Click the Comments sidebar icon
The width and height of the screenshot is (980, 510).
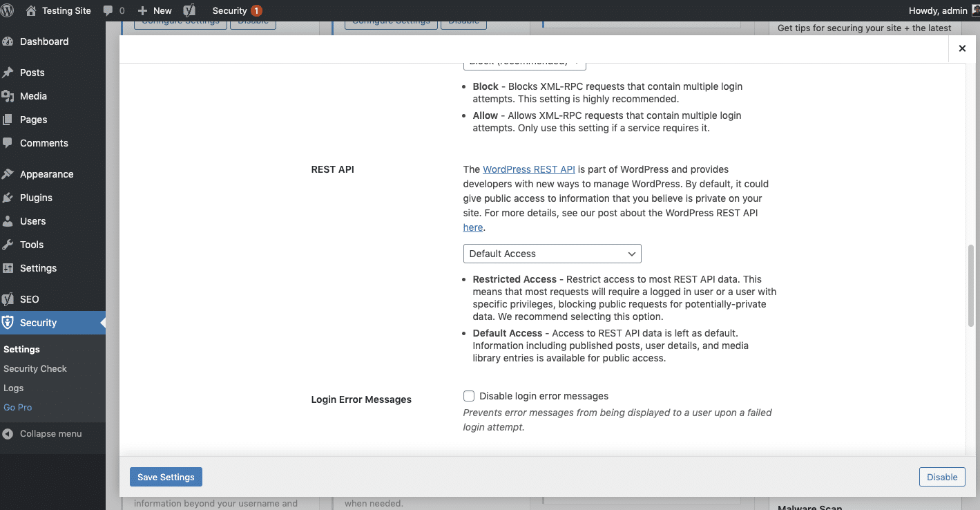[8, 143]
